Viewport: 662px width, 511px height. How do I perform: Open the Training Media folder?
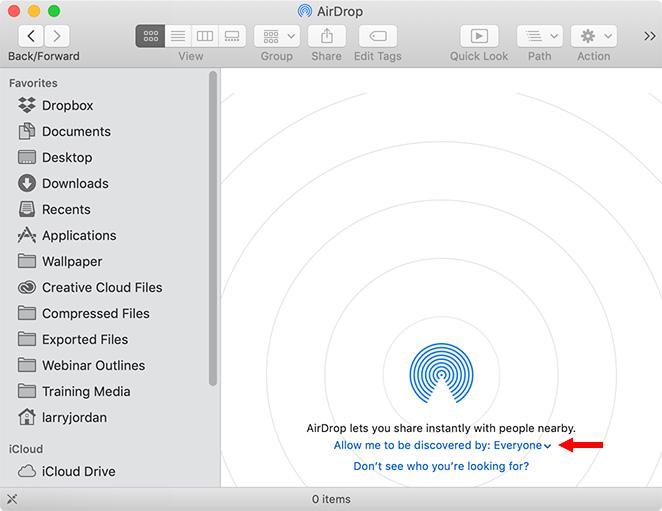[x=74, y=391]
